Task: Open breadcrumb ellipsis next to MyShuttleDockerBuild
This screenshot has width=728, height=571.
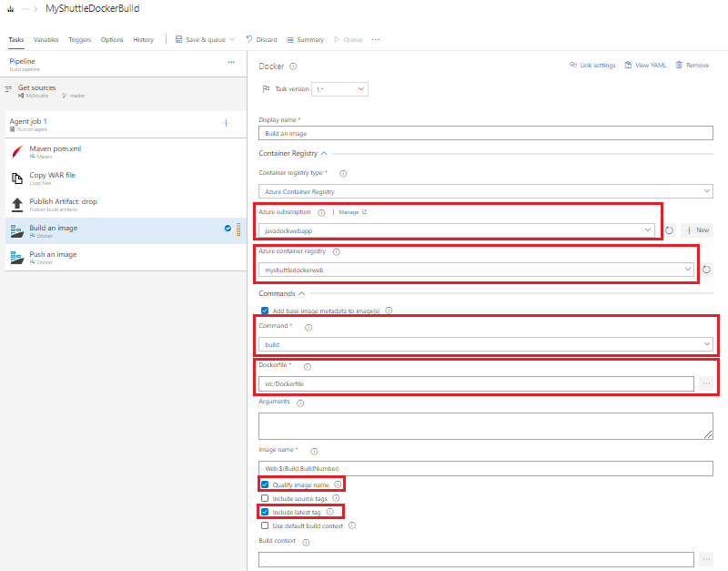Action: point(25,9)
